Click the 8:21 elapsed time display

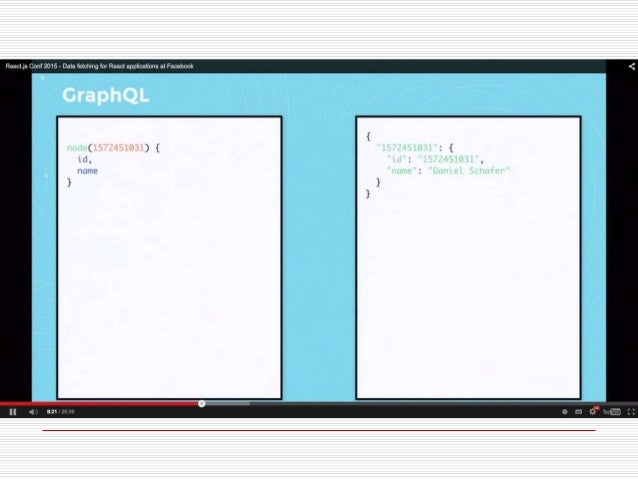52,412
